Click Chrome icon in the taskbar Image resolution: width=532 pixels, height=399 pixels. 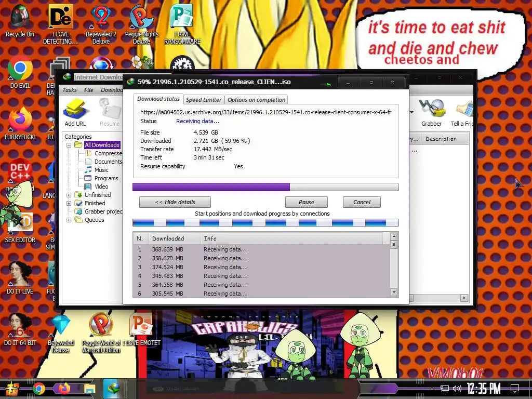click(38, 389)
